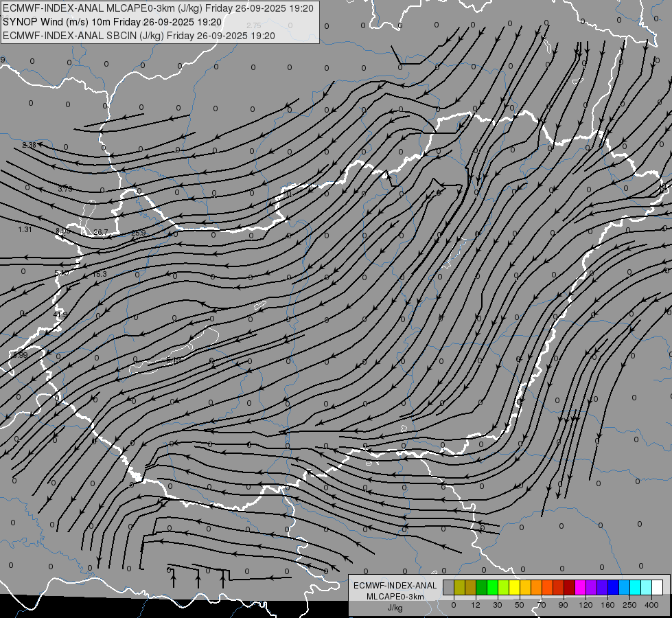Click the legend unit text J/kg
Screen dimensions: 672x618
click(395, 608)
